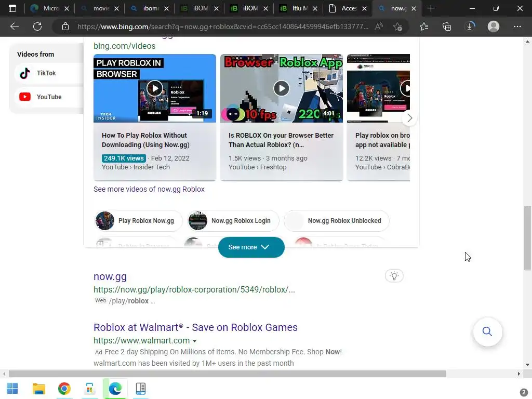This screenshot has height=399, width=532.
Task: Click See more videos of now.gg Roblox
Action: coord(149,189)
